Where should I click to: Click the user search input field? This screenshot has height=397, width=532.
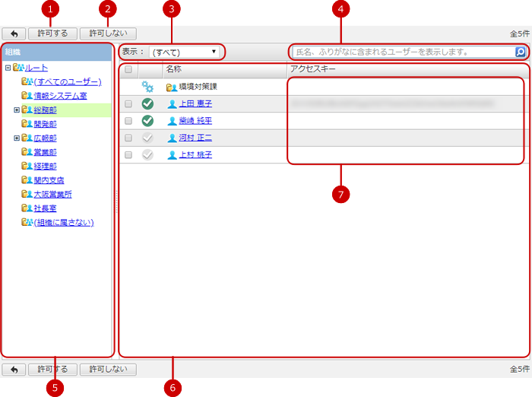click(403, 52)
